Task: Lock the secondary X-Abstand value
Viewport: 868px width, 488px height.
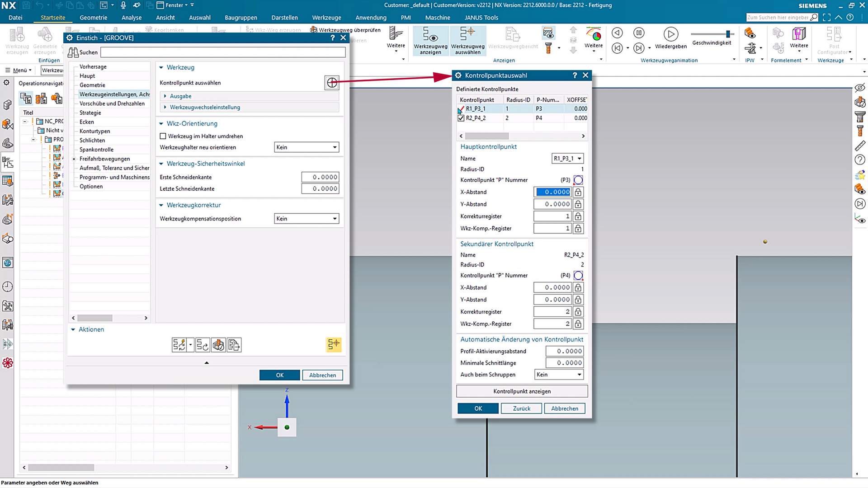Action: click(x=578, y=287)
